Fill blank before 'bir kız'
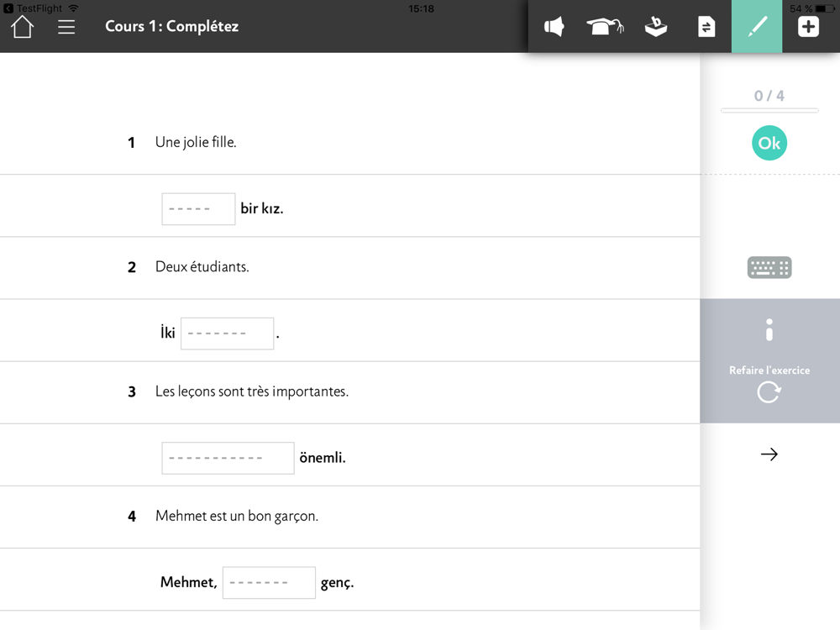 tap(198, 209)
